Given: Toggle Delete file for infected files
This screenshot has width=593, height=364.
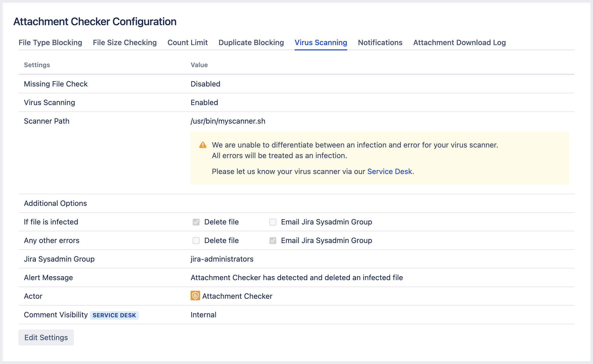Looking at the screenshot, I should [196, 222].
